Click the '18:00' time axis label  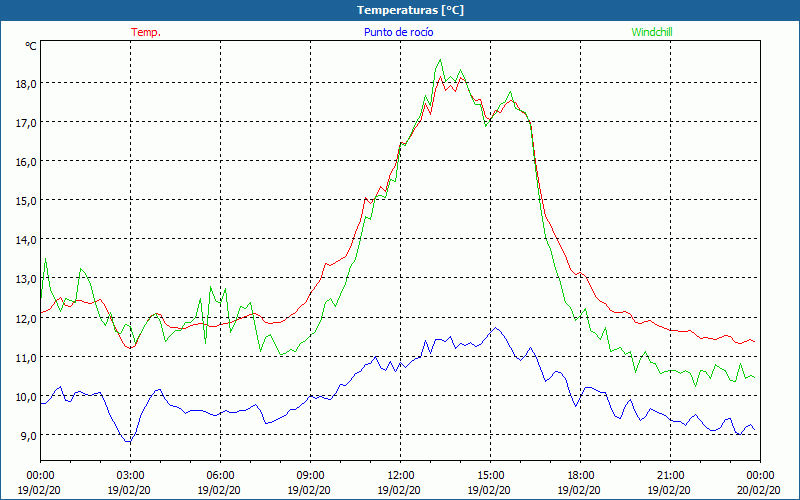click(581, 475)
